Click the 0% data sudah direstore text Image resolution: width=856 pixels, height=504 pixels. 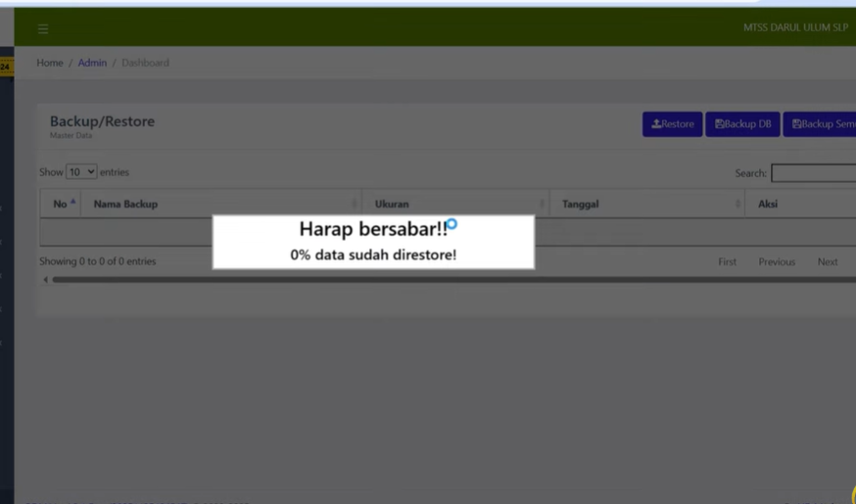click(373, 254)
